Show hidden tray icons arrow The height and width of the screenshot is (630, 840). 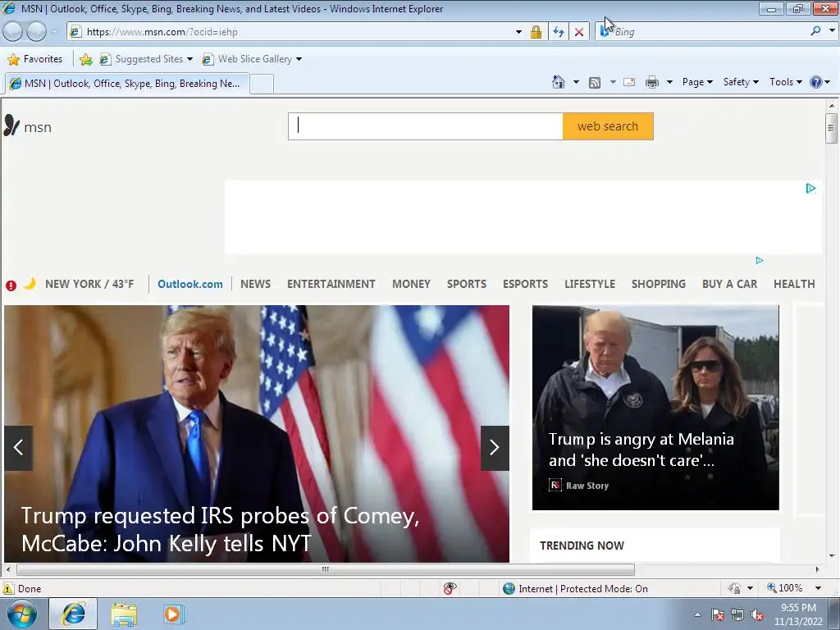[697, 615]
